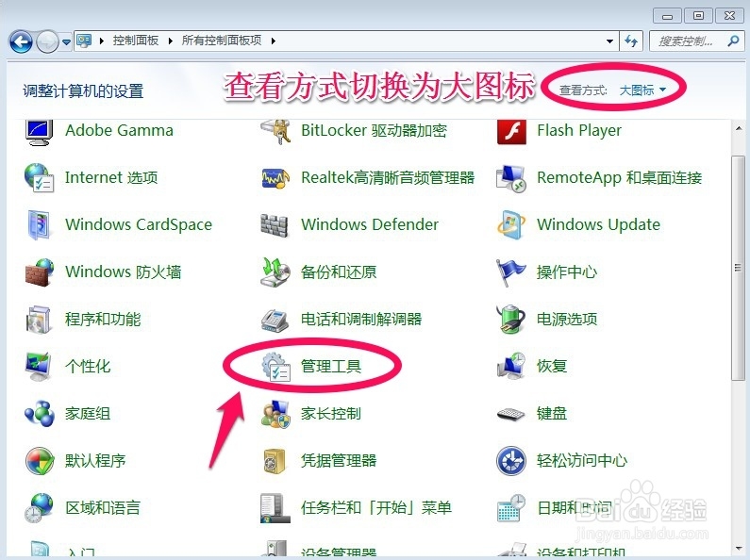Click the 个性化 monitor icon
The width and height of the screenshot is (750, 560).
39,366
